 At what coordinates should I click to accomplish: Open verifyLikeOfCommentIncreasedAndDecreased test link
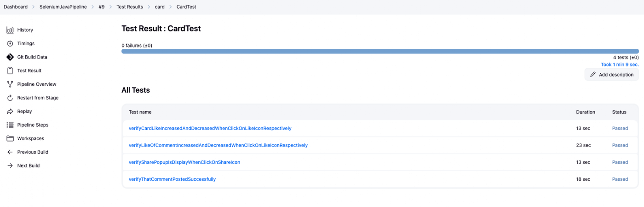[x=218, y=145]
